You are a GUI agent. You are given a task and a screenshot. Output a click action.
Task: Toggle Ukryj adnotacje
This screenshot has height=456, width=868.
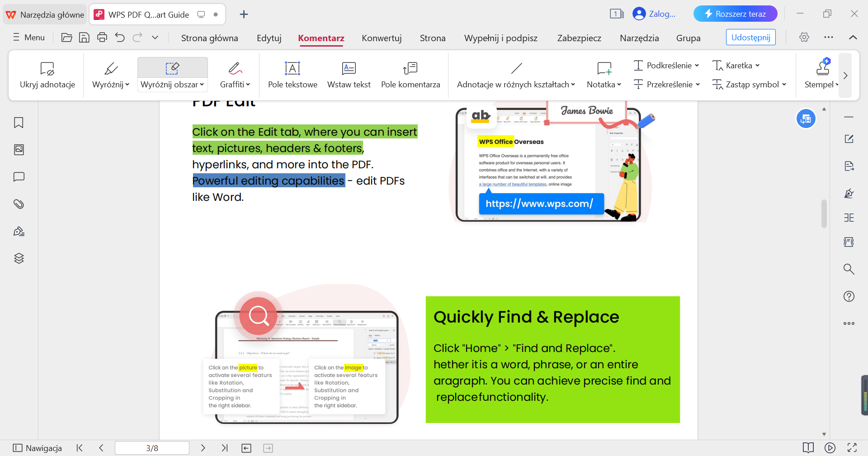click(x=47, y=75)
